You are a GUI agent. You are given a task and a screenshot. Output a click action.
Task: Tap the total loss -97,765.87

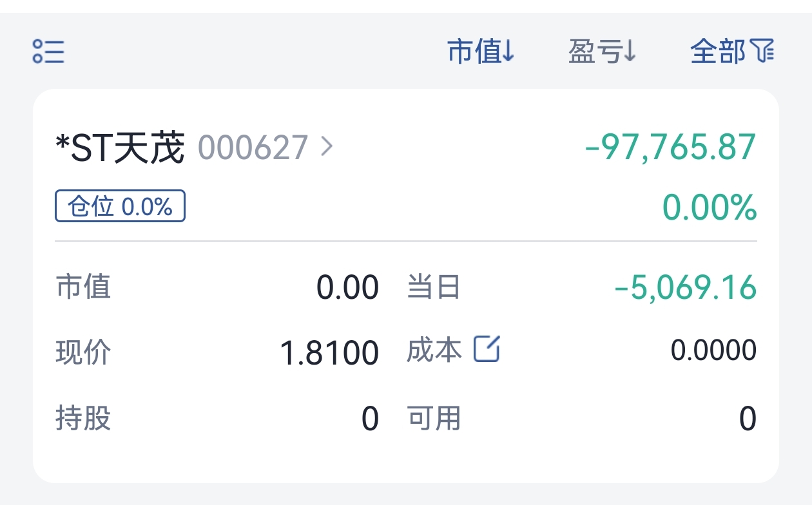point(670,147)
